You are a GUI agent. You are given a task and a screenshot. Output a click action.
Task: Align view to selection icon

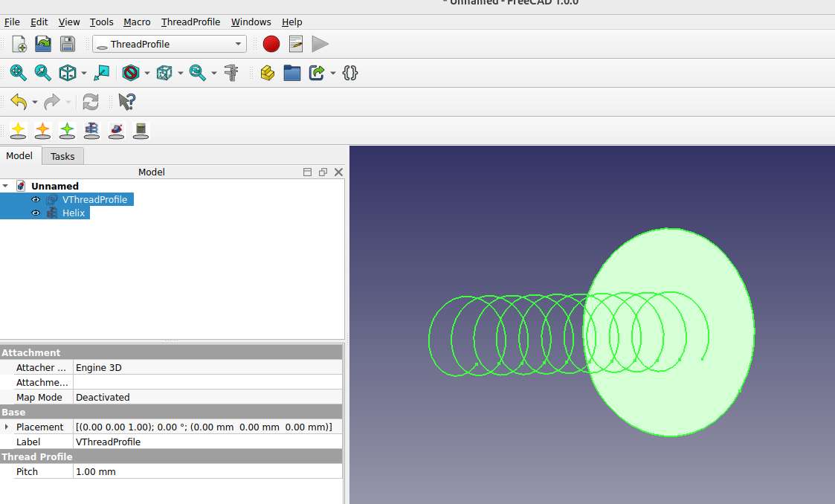pos(101,73)
